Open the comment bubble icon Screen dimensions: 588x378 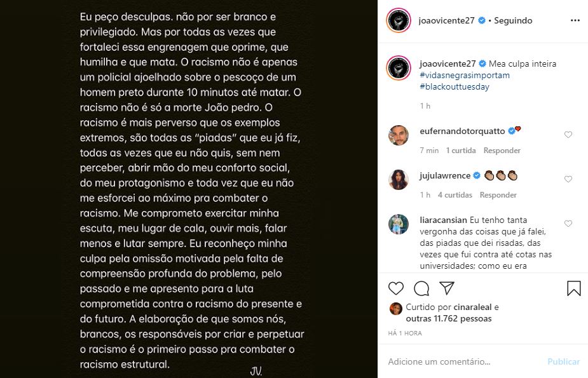point(421,288)
